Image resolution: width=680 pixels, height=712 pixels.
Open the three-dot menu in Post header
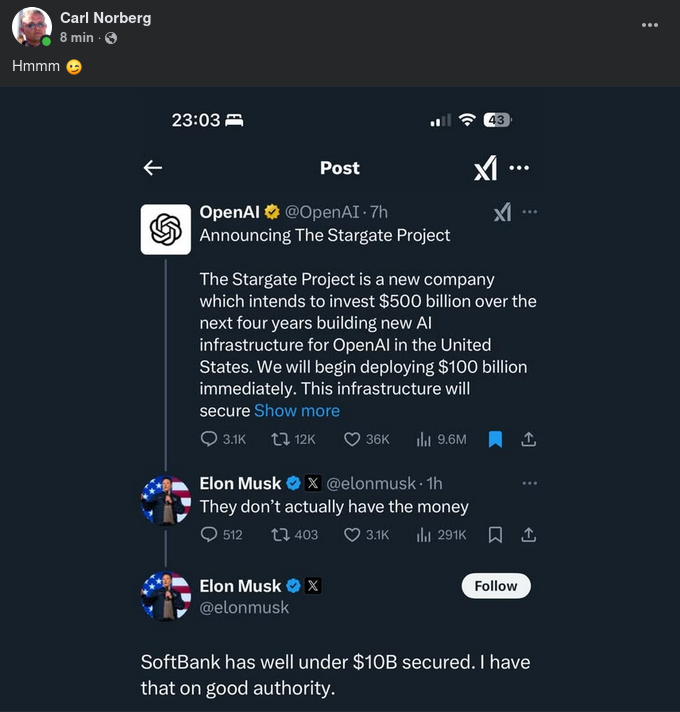click(519, 168)
